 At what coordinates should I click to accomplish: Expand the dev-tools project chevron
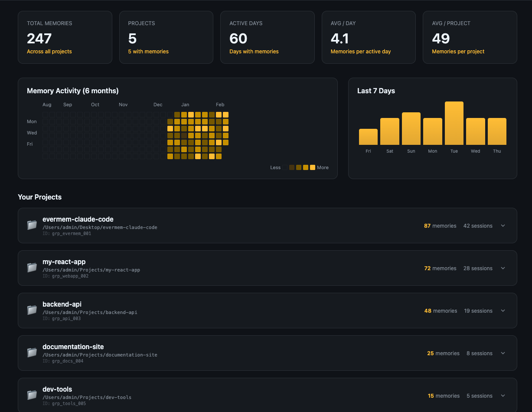pyautogui.click(x=503, y=396)
